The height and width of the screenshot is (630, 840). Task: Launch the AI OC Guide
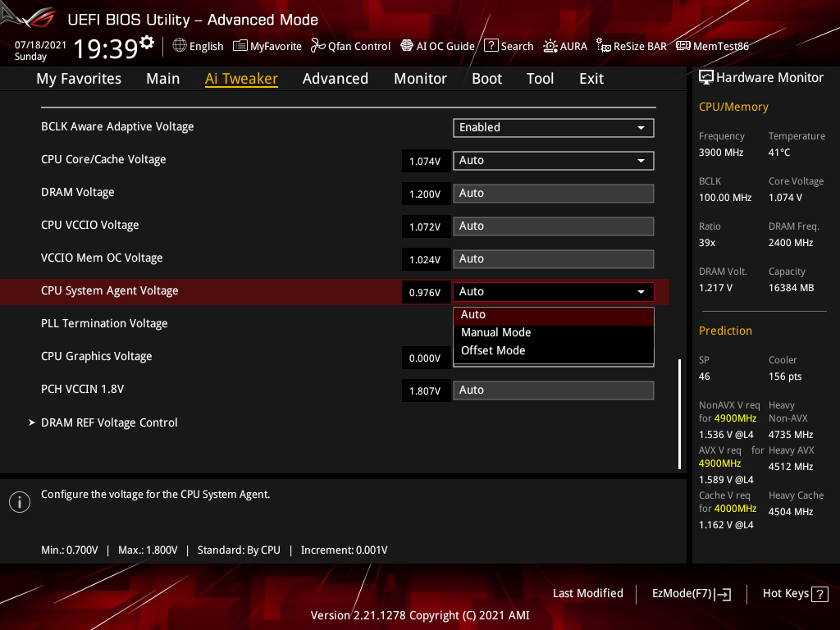(x=437, y=46)
